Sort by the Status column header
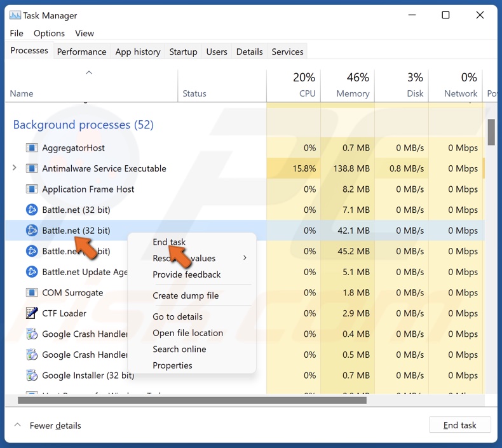 (222, 86)
